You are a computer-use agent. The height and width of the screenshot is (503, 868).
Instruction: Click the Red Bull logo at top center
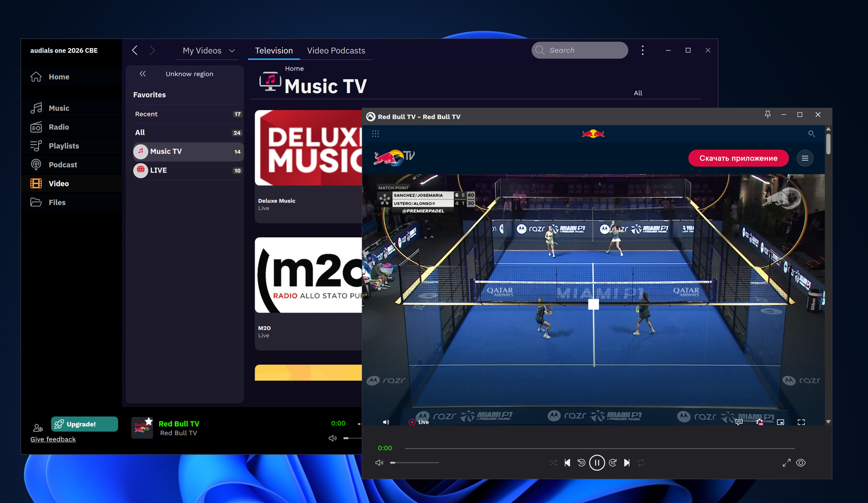point(593,134)
